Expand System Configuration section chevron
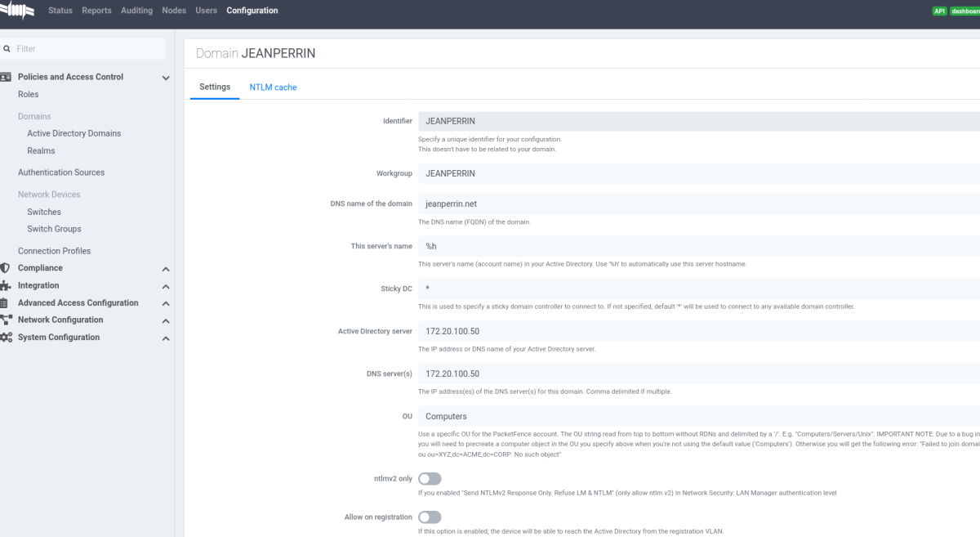This screenshot has width=980, height=537. [166, 338]
